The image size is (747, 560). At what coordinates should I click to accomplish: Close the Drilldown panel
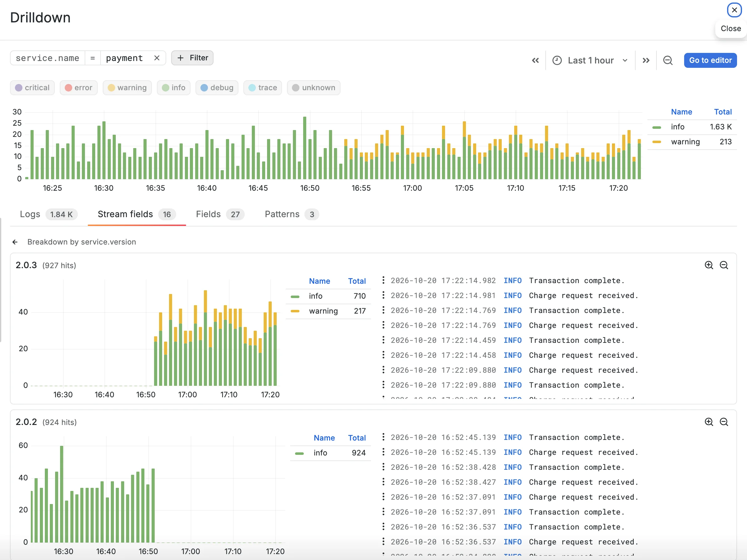pyautogui.click(x=734, y=10)
